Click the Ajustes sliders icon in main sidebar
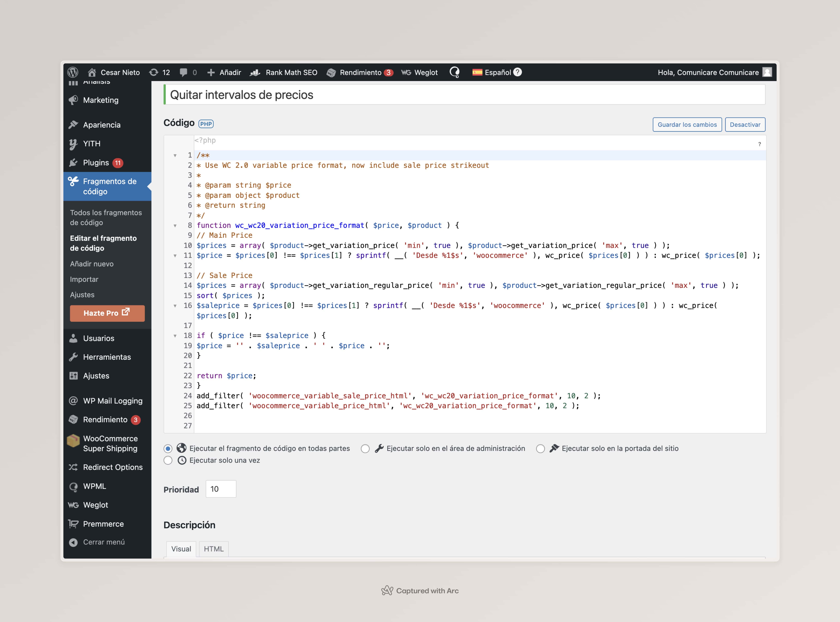The width and height of the screenshot is (840, 622). click(73, 376)
